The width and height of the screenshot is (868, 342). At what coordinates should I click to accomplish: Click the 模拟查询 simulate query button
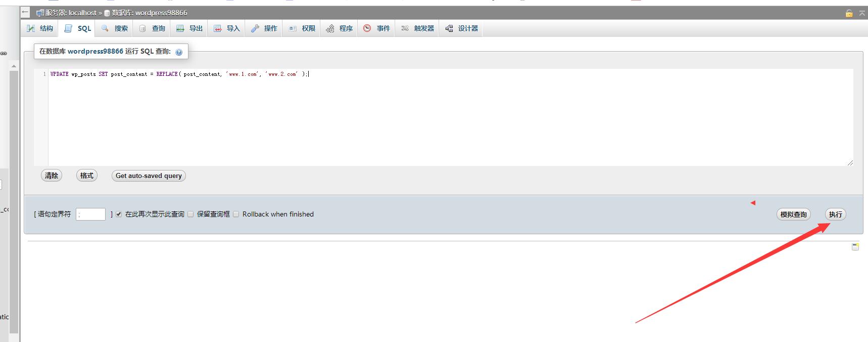coord(793,215)
